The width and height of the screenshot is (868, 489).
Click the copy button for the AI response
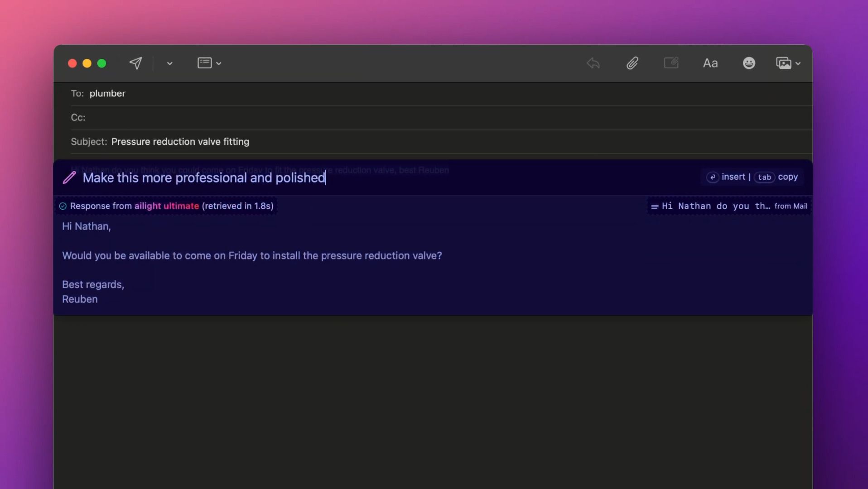(789, 177)
